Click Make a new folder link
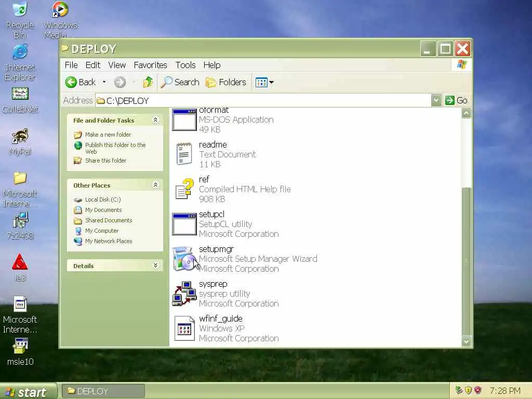 point(108,135)
